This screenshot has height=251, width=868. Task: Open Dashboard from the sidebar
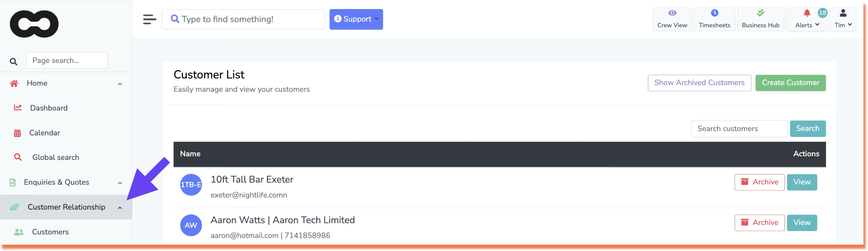click(x=49, y=108)
